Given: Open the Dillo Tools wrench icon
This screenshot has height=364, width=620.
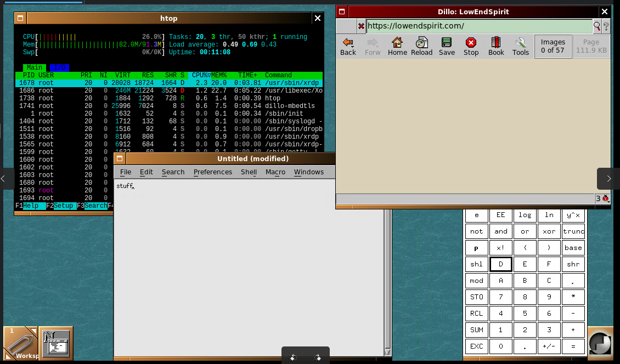Looking at the screenshot, I should pyautogui.click(x=520, y=46).
